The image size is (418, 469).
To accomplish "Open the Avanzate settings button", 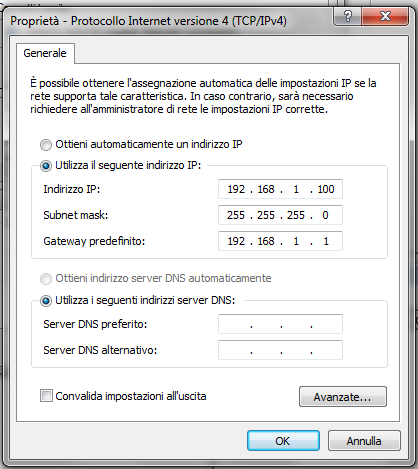I will [343, 397].
